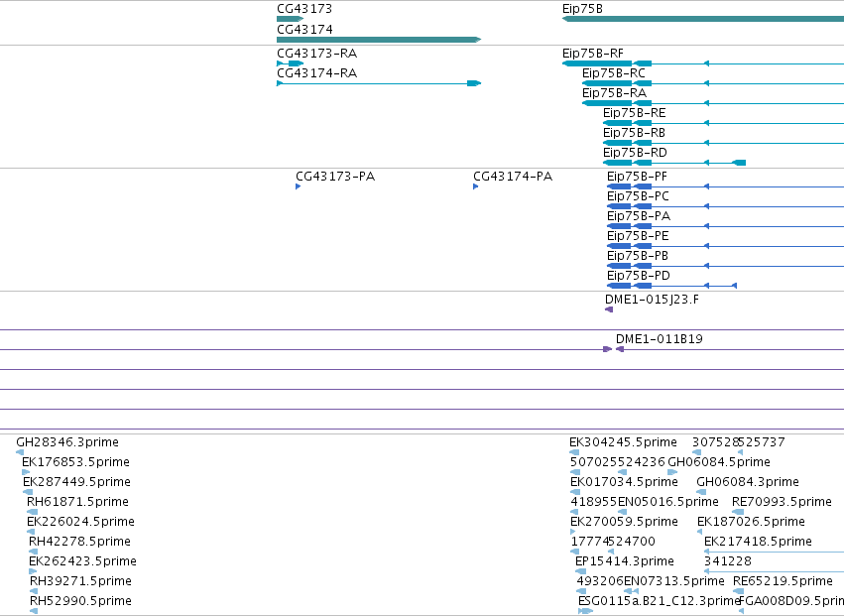Screen dimensions: 844x616
Task: Select the 524700 EST label
Action: coord(632,542)
